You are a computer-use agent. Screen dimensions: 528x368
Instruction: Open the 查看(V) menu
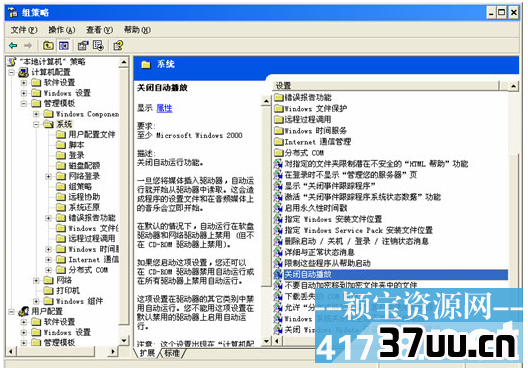[99, 30]
